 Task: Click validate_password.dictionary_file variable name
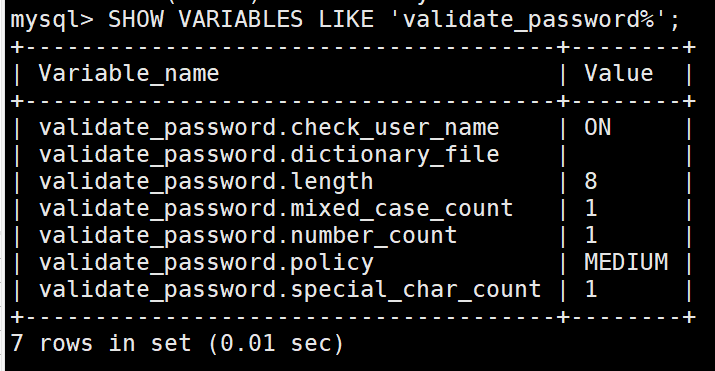coord(269,155)
